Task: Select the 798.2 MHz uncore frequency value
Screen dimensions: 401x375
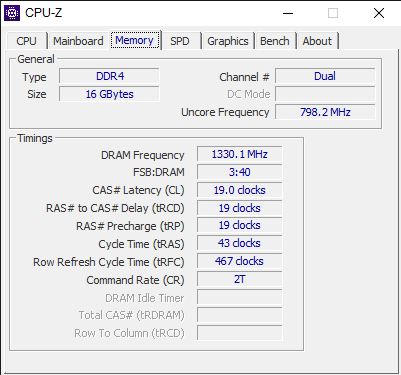Action: coord(325,112)
